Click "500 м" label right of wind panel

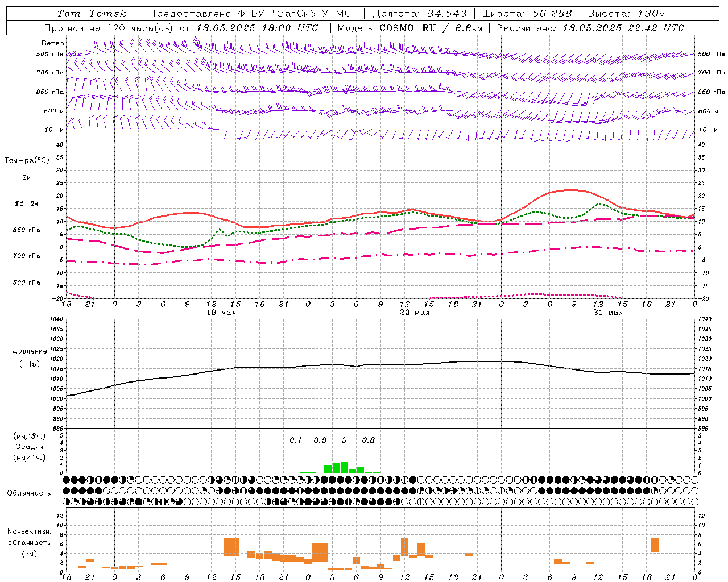pyautogui.click(x=708, y=111)
